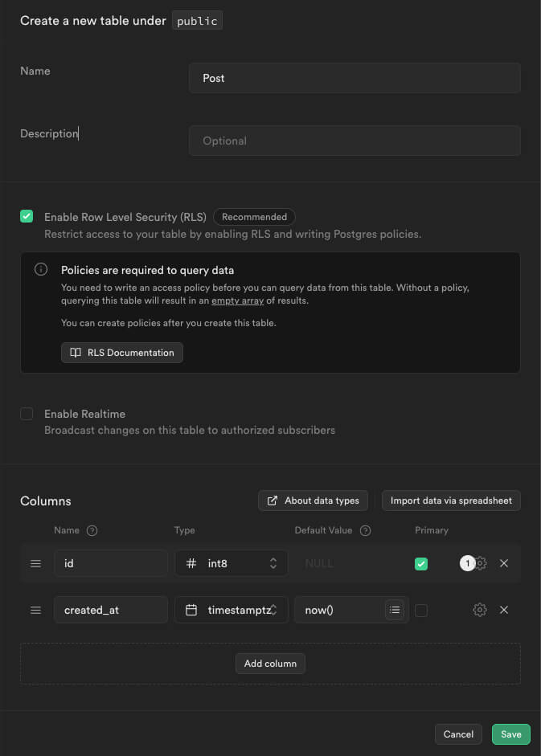Open the timestamptz type dropdown
The image size is (541, 756).
click(232, 611)
